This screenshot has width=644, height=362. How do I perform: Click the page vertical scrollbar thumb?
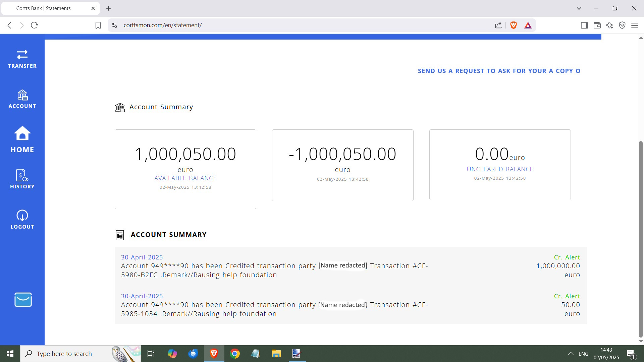point(641,238)
